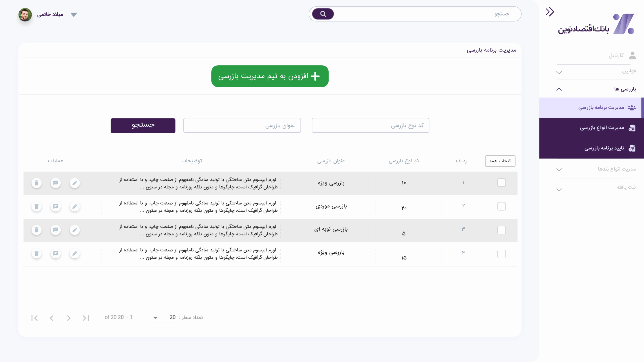Click the purple magnifier search icon
Viewport: 644px width, 362px height.
pyautogui.click(x=323, y=14)
